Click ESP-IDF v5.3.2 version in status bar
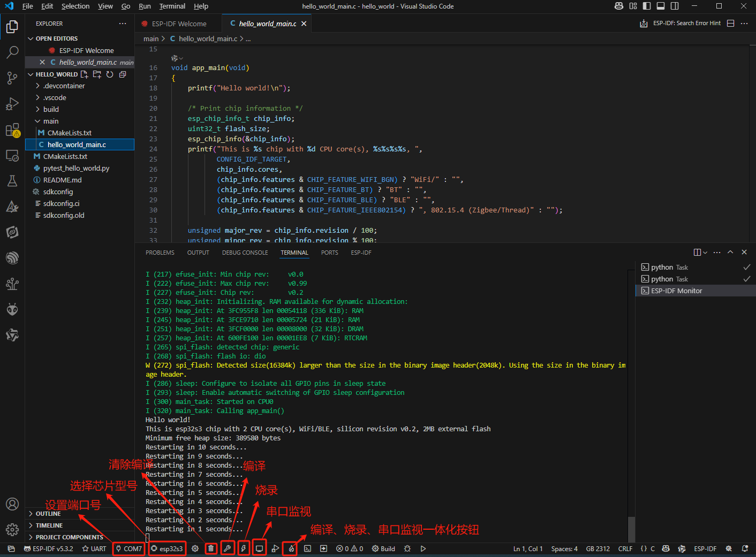Image resolution: width=756 pixels, height=557 pixels. click(49, 548)
